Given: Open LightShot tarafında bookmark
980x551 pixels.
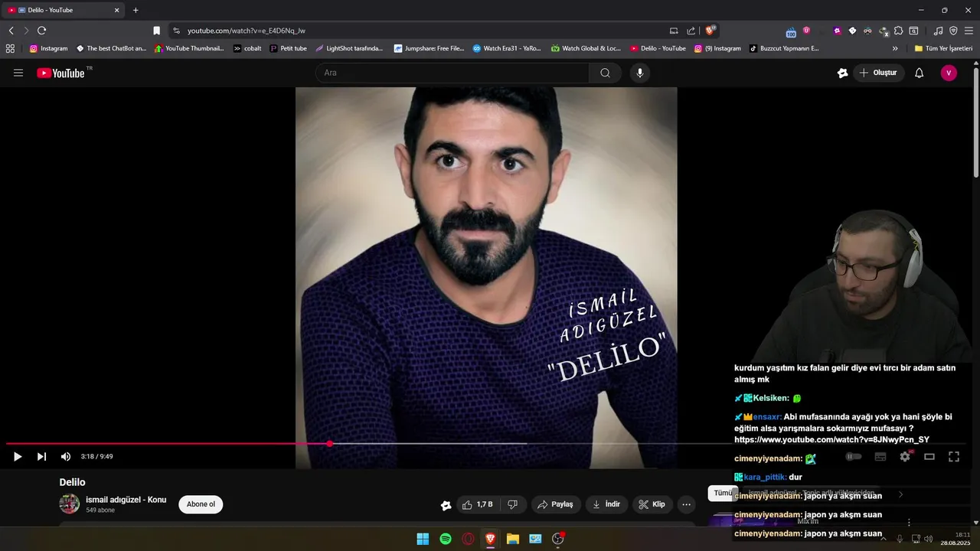Looking at the screenshot, I should [349, 48].
